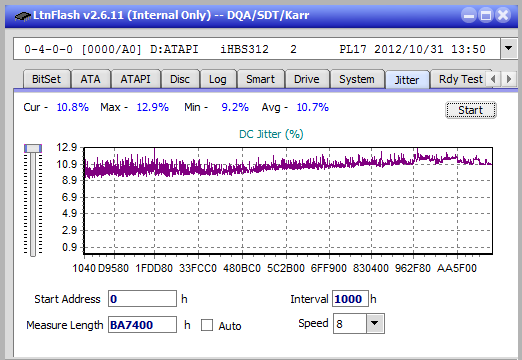Click the LtnFlash chip icon in title bar
This screenshot has height=360, width=522.
tap(23, 16)
